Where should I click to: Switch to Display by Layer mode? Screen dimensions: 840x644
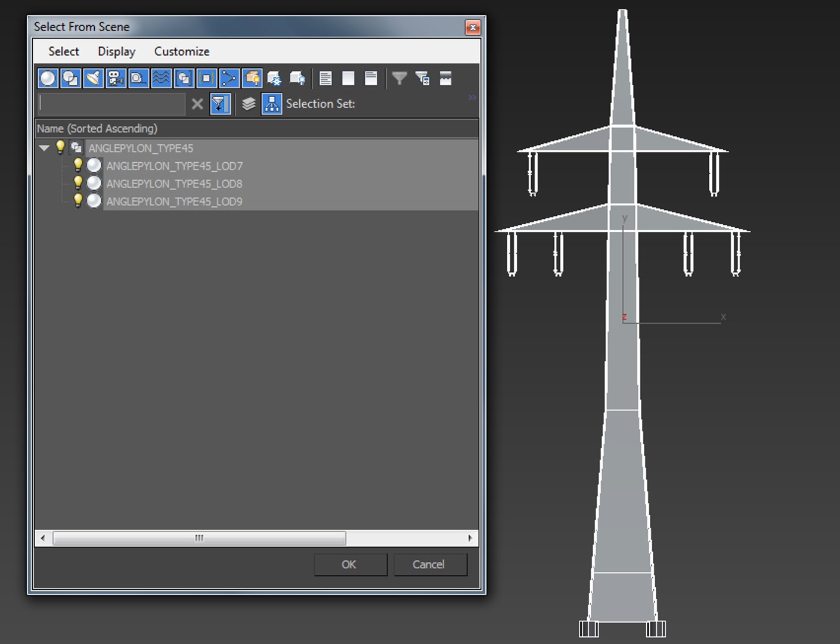tap(249, 104)
